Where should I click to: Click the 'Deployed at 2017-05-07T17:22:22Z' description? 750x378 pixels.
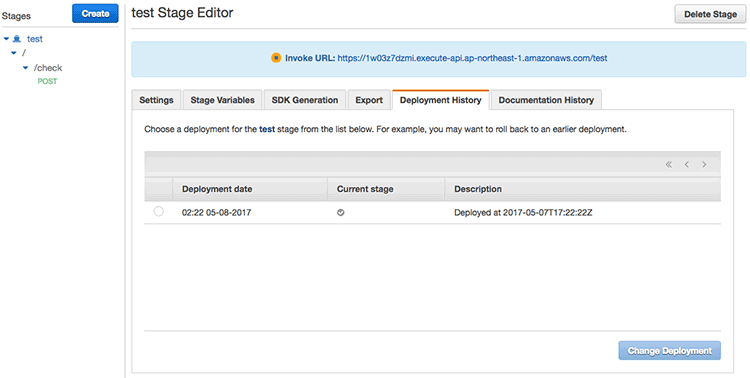[x=523, y=212]
